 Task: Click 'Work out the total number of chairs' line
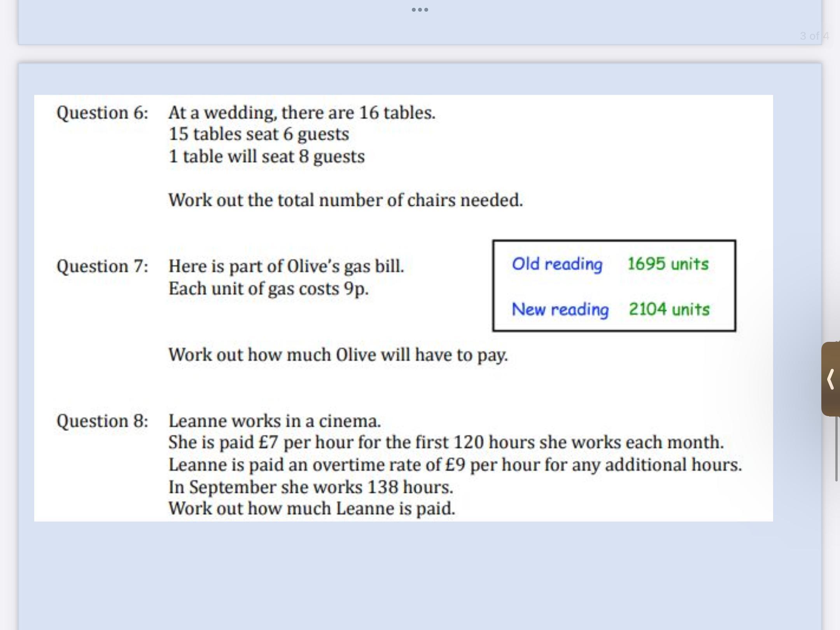pyautogui.click(x=345, y=200)
